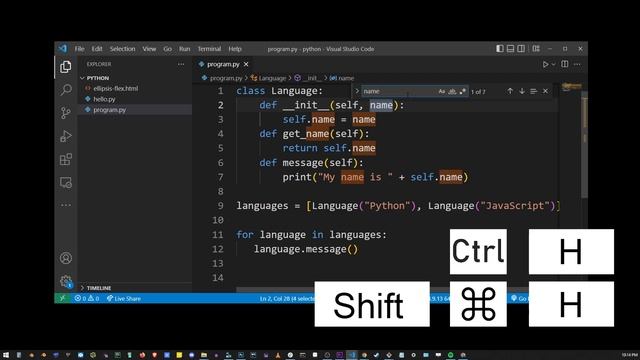Screen dimensions: 640x360
Task: Open the Terminal menu
Action: [209, 49]
